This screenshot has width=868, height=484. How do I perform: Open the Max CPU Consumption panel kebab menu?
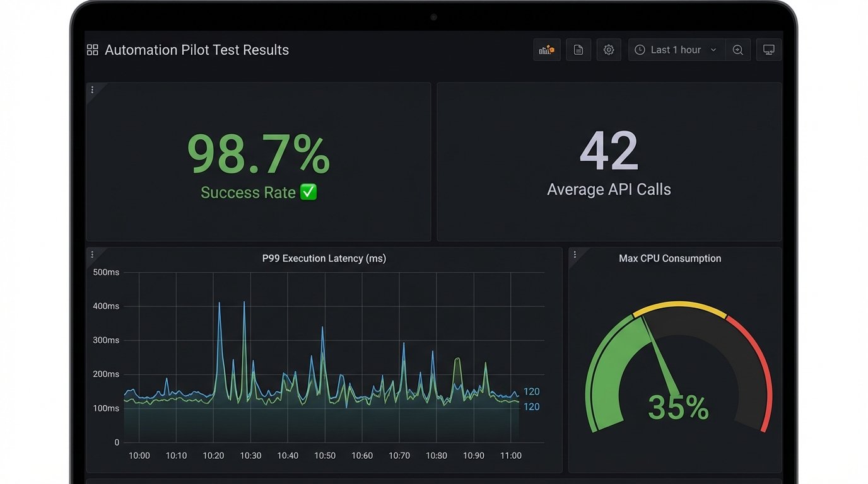click(575, 254)
